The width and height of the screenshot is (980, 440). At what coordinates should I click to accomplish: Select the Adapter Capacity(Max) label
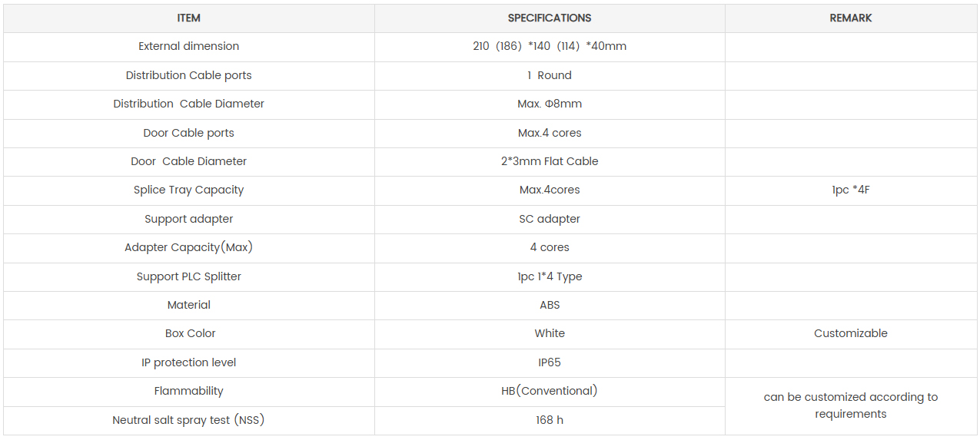pos(189,247)
